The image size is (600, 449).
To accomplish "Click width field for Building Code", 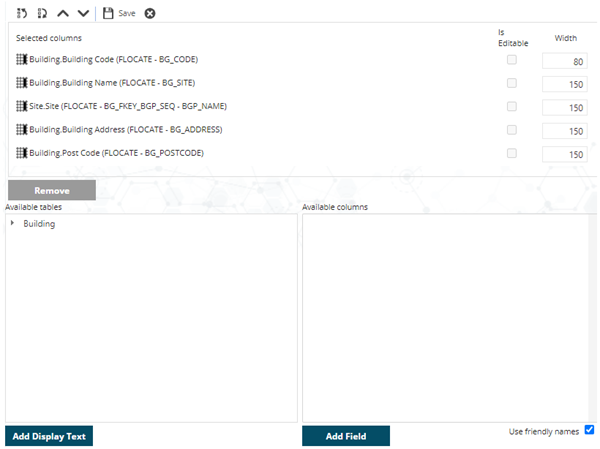I will [x=564, y=61].
